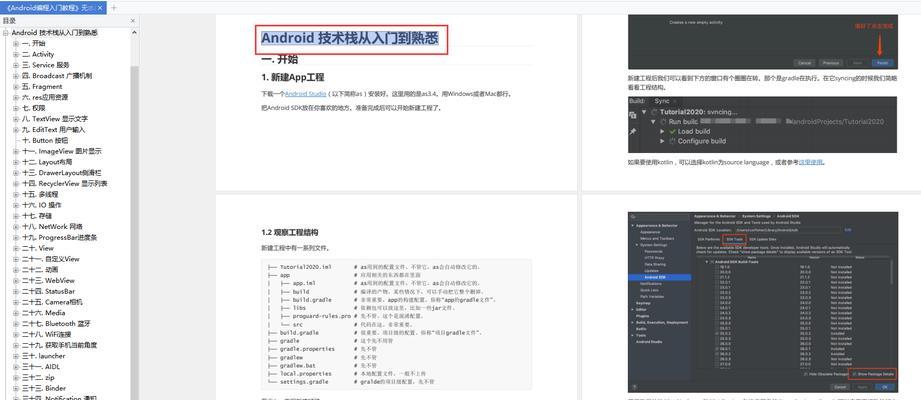Jump to 十八. NetWork 网络 chapter
This screenshot has height=400, width=921.
click(53, 227)
